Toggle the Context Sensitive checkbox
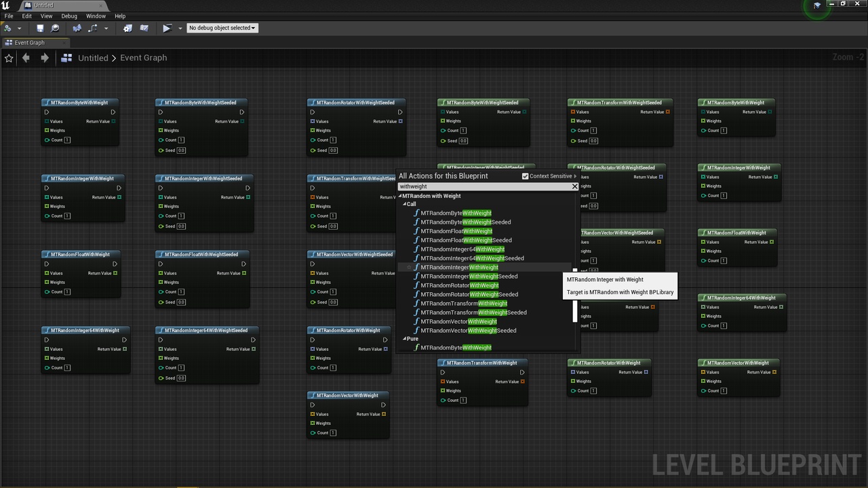Screen dimensions: 868x488 tap(525, 176)
